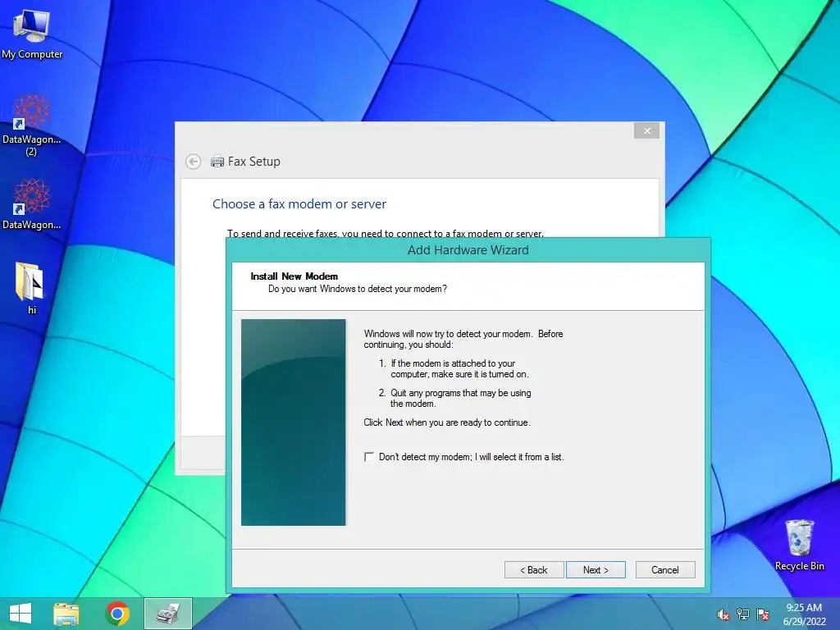Open the network tray icon

(x=743, y=614)
